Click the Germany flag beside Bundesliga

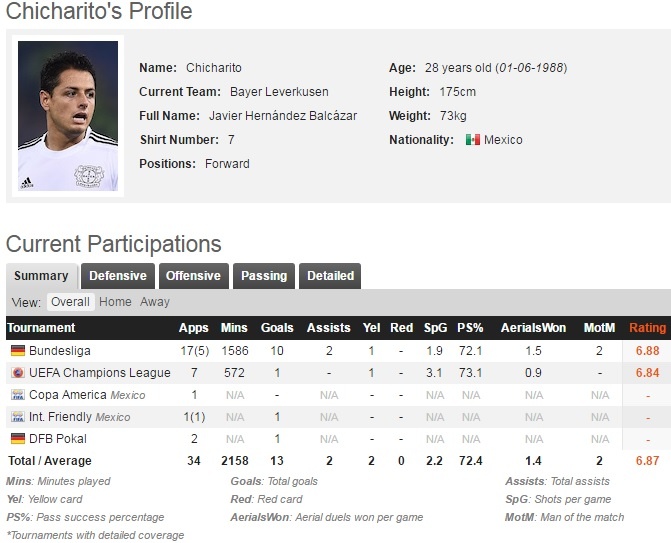(17, 351)
